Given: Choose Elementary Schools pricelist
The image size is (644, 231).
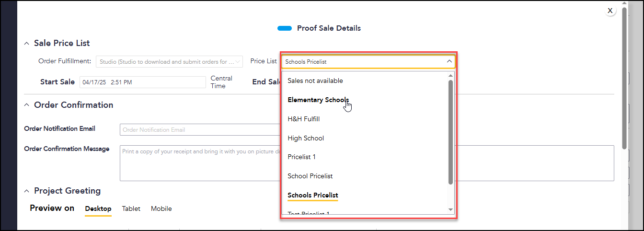Looking at the screenshot, I should point(318,100).
